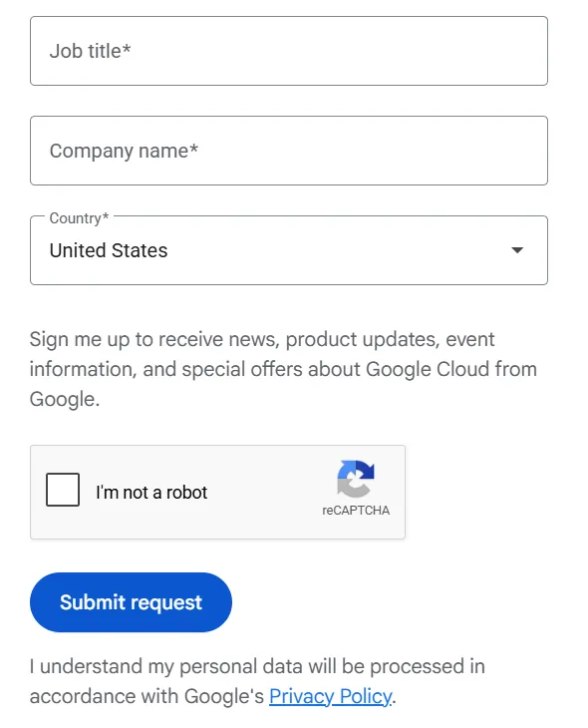Click the "Company name*" placeholder text
The height and width of the screenshot is (728, 588).
click(124, 151)
